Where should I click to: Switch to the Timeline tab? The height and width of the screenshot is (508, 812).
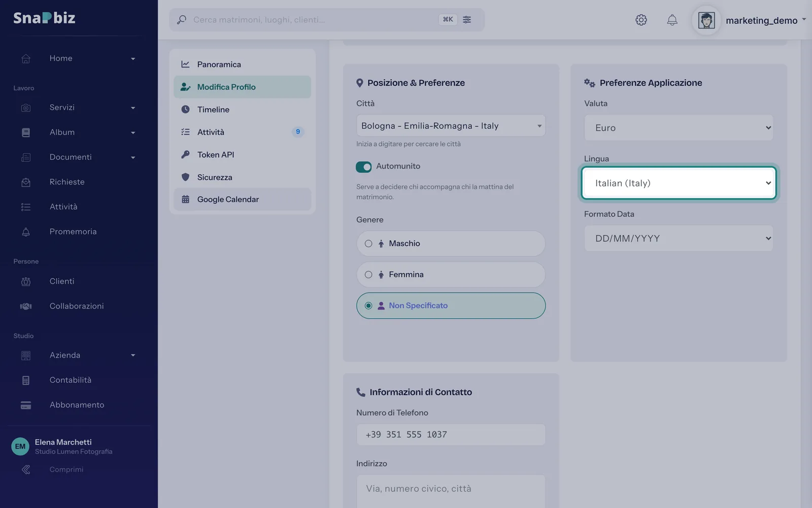pos(242,109)
